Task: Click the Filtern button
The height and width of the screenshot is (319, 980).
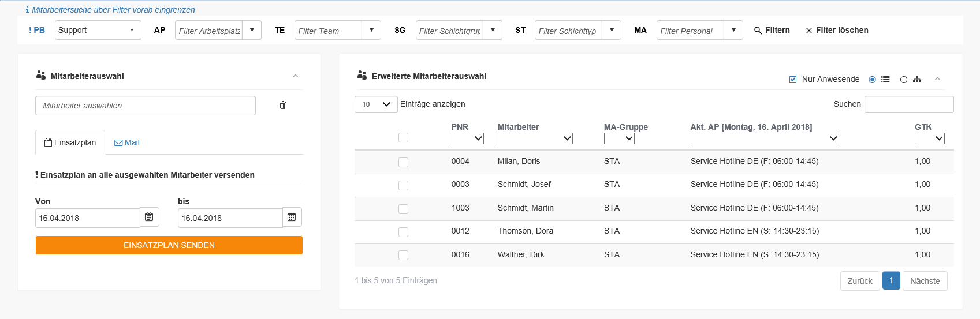Action: coord(772,30)
